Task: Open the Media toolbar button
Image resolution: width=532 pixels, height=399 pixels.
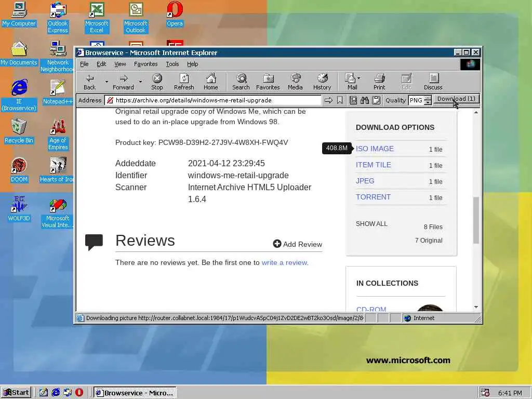Action: tap(295, 82)
